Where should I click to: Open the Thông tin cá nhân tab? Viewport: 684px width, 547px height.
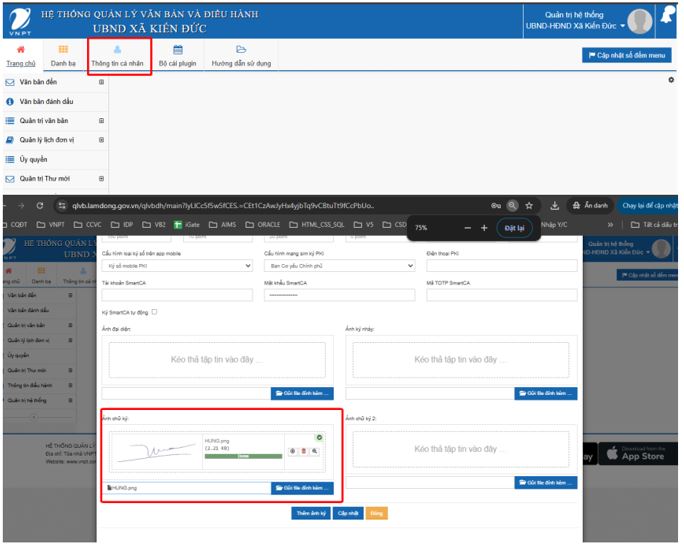tap(118, 55)
